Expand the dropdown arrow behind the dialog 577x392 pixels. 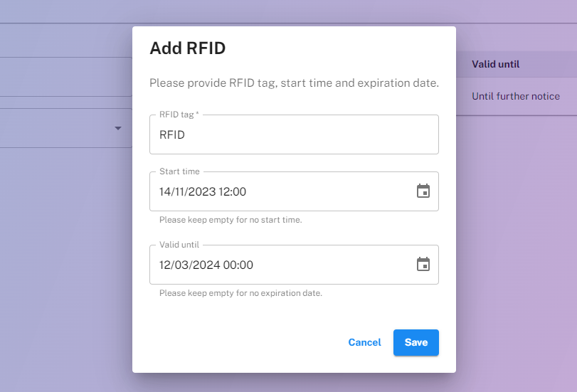[x=118, y=129]
